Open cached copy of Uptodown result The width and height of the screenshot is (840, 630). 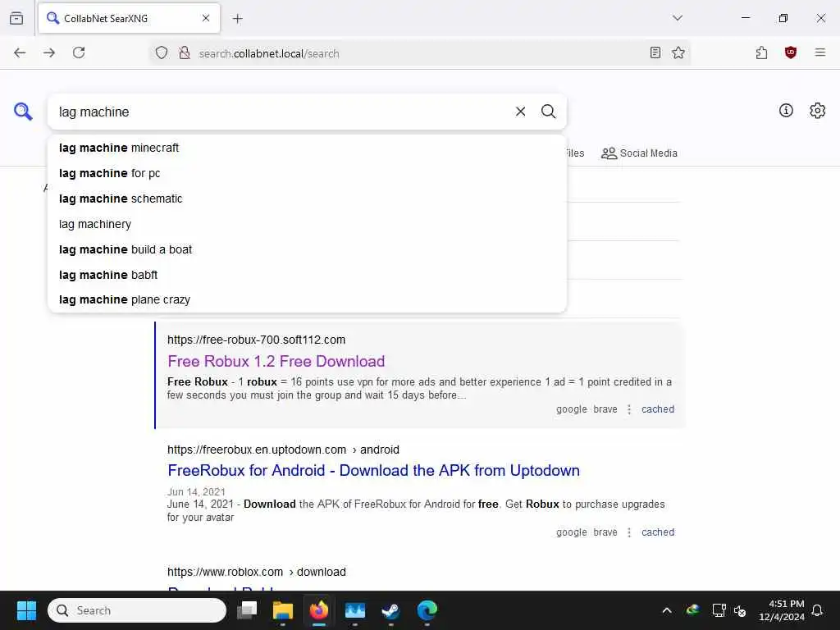658,532
